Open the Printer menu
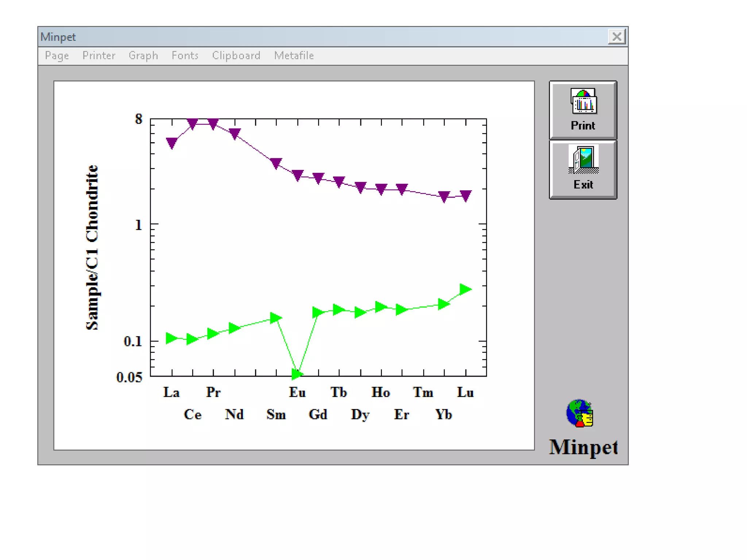 [x=98, y=55]
